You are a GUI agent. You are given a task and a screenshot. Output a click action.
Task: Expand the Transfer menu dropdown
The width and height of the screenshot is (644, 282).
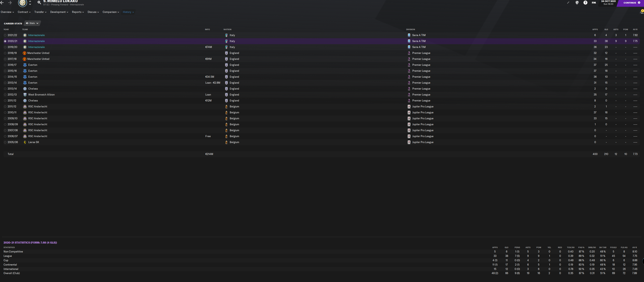(x=40, y=12)
